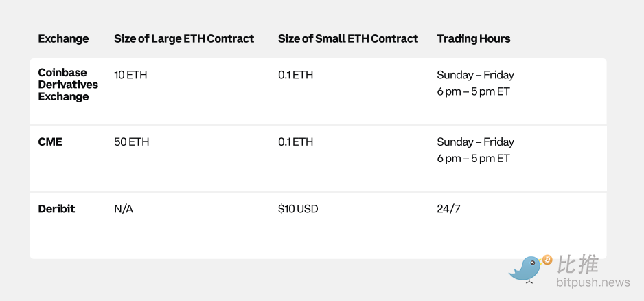
Task: Select the Size of Large ETH Contract header
Action: 184,38
